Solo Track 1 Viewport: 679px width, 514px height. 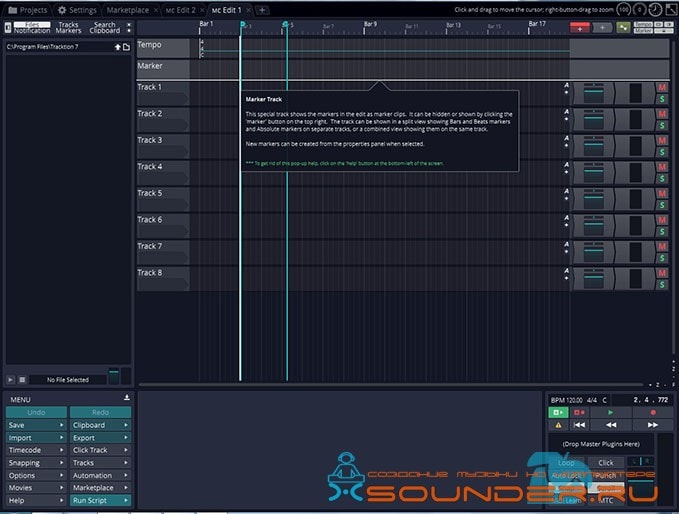tap(662, 100)
